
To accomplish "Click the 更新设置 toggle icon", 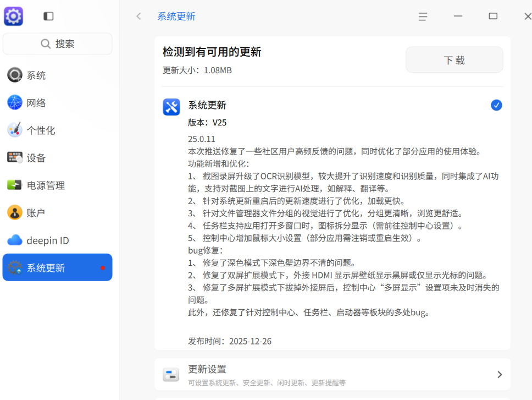I will tap(171, 375).
